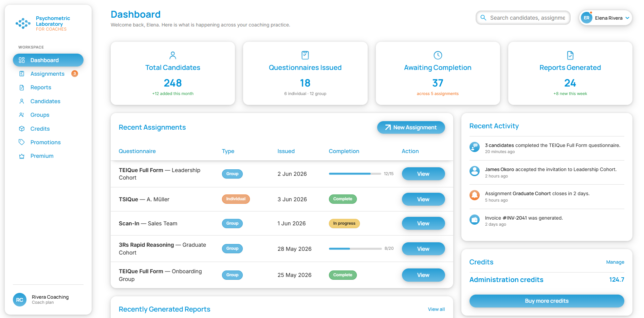Click the Group badge in Scan-In row

(x=232, y=223)
